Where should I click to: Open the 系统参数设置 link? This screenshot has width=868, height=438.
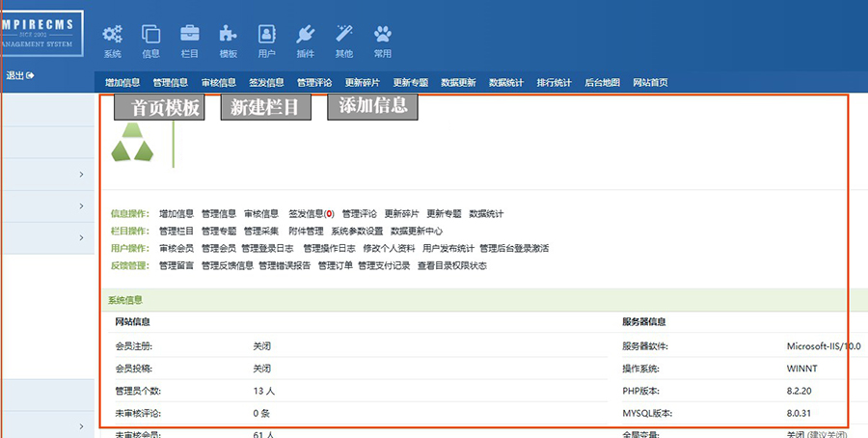(357, 232)
